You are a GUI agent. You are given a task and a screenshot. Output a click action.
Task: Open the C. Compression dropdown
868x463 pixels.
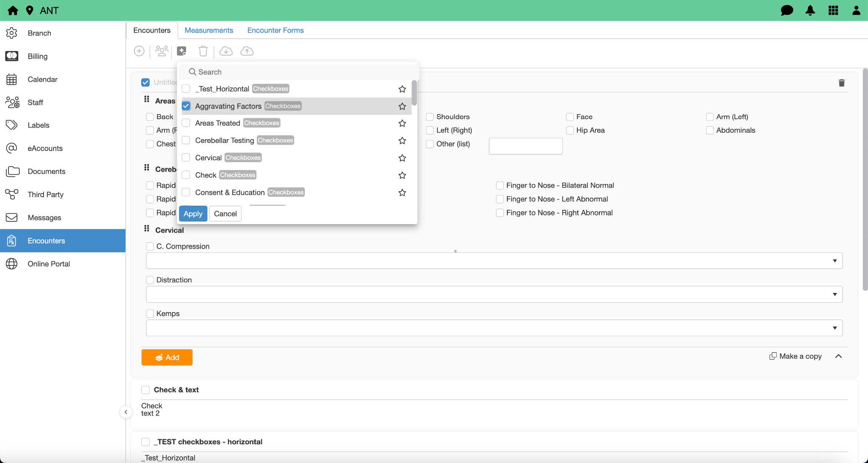[x=834, y=261]
